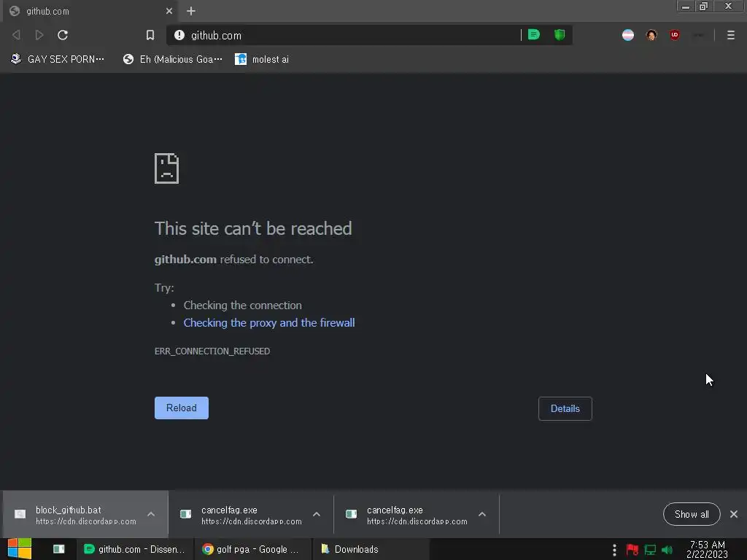This screenshot has width=747, height=560.
Task: View site info via the warning icon
Action: click(179, 35)
